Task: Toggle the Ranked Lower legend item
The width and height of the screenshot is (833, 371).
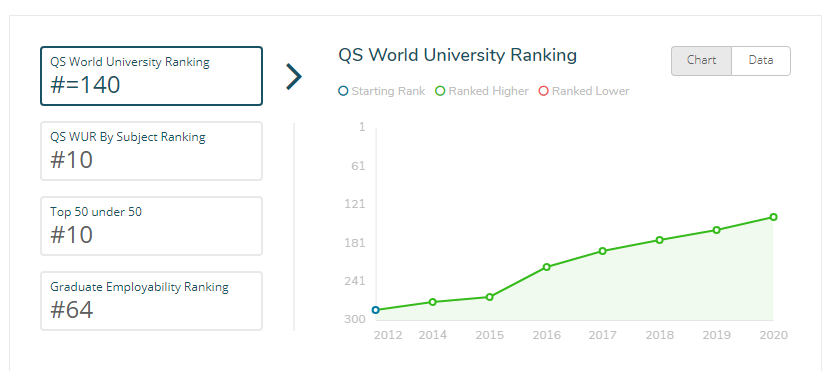Action: click(584, 91)
